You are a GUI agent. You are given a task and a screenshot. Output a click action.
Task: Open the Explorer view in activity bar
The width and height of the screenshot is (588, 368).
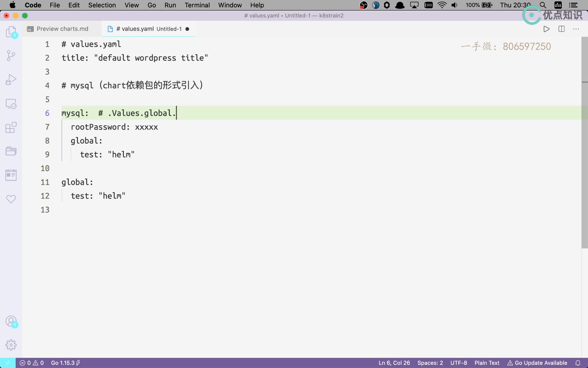[11, 32]
